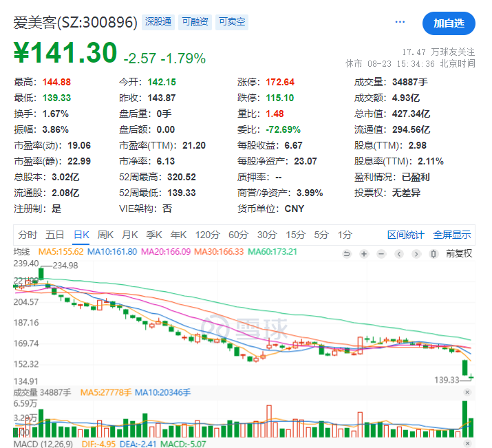This screenshot has width=492, height=448.
Task: Click the 委比 value -72.69%
Action: pyautogui.click(x=283, y=129)
